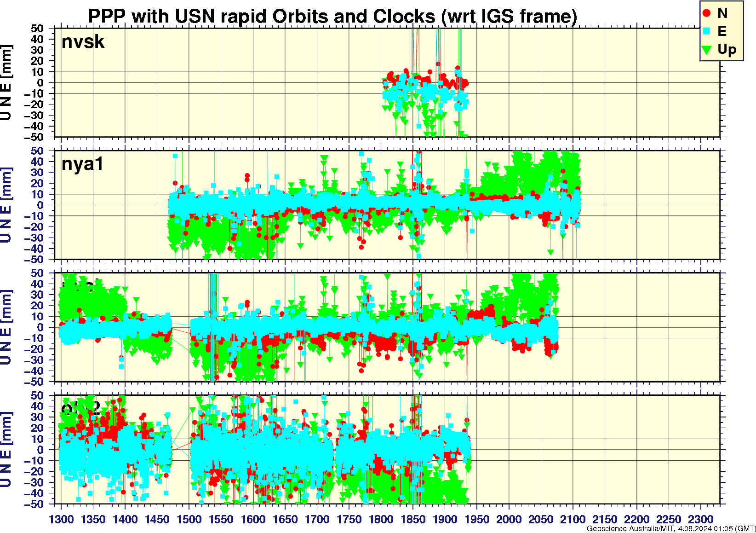
Task: Click the 'U N E [mm]' axis title of nvsk panel
Action: click(x=6, y=83)
